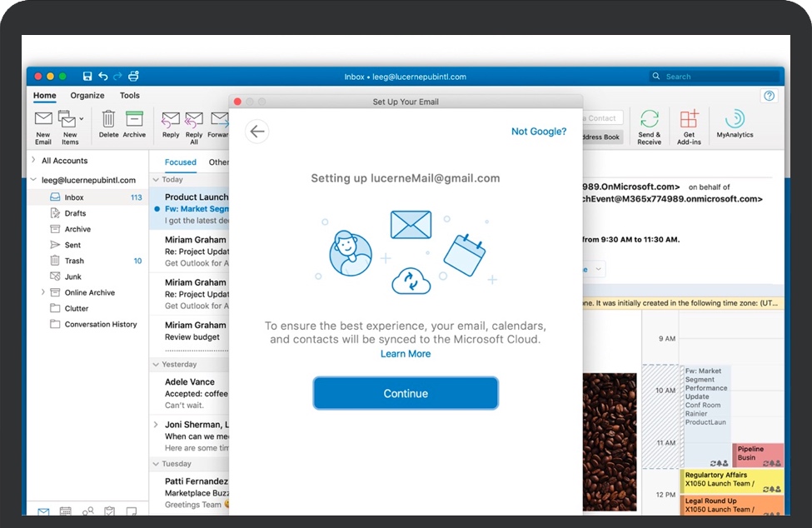The image size is (812, 528).
Task: Switch to the Other inbox tab
Action: point(218,162)
